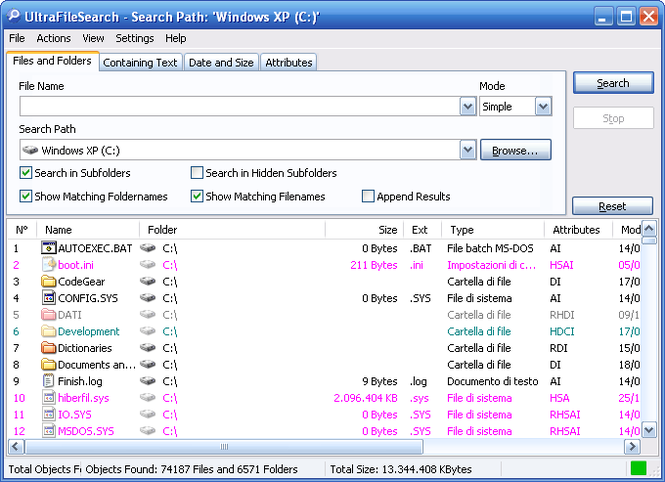Click the drive icon in Search Path field

point(30,150)
